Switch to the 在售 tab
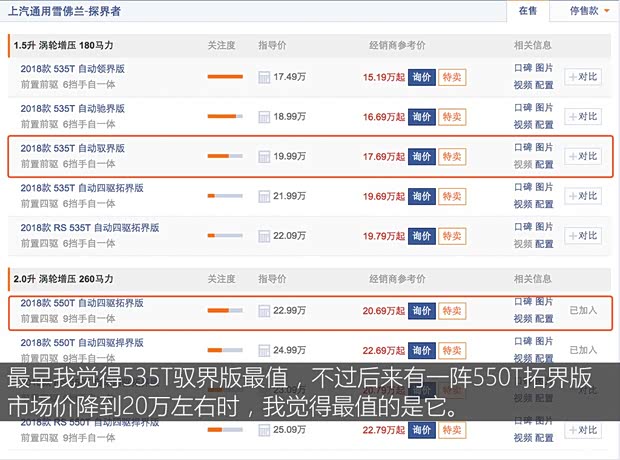This screenshot has height=460, width=620. [528, 11]
